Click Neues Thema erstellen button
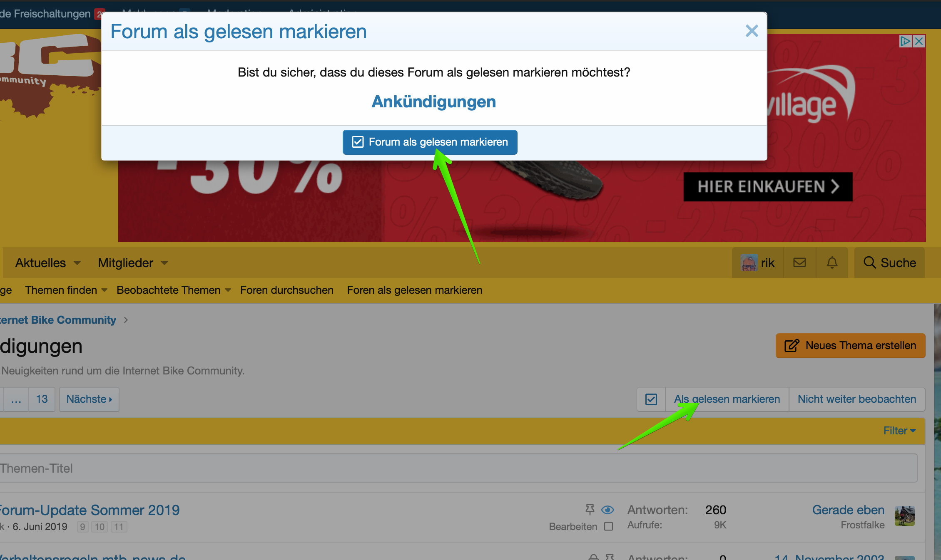This screenshot has width=941, height=560. click(x=850, y=345)
